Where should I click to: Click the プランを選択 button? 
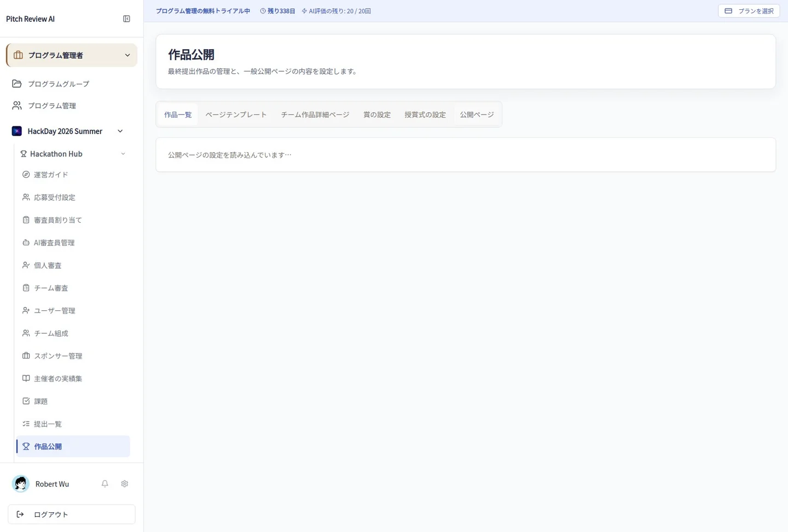coord(749,11)
